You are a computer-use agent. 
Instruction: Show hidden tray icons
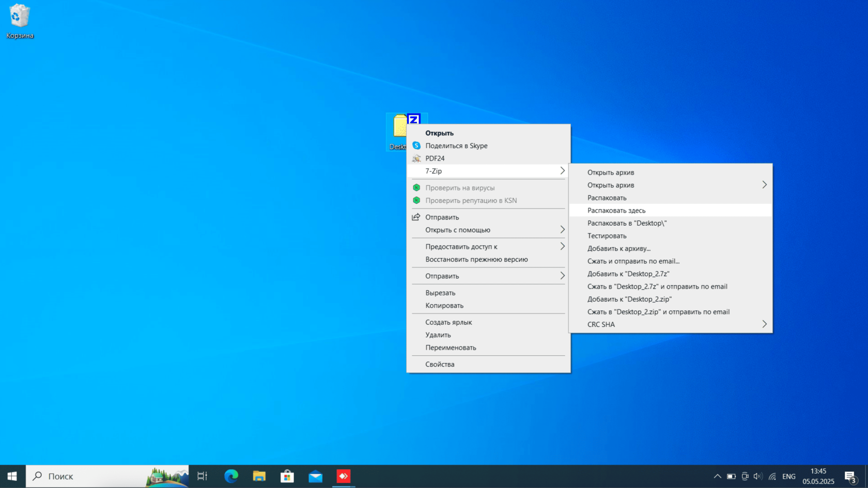click(x=717, y=476)
